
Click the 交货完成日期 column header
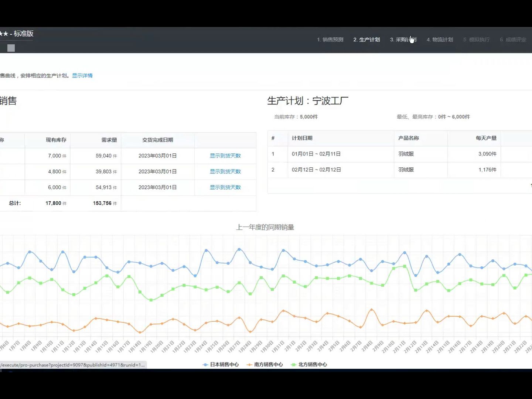pos(158,140)
